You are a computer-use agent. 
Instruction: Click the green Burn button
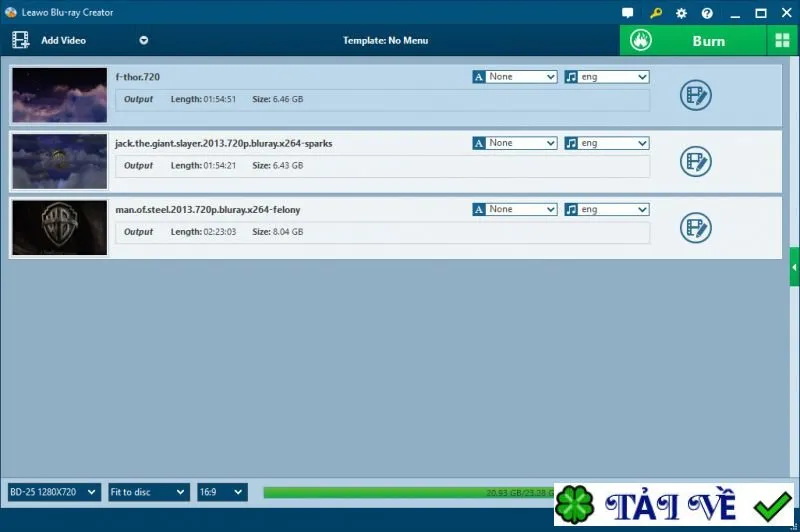point(693,40)
